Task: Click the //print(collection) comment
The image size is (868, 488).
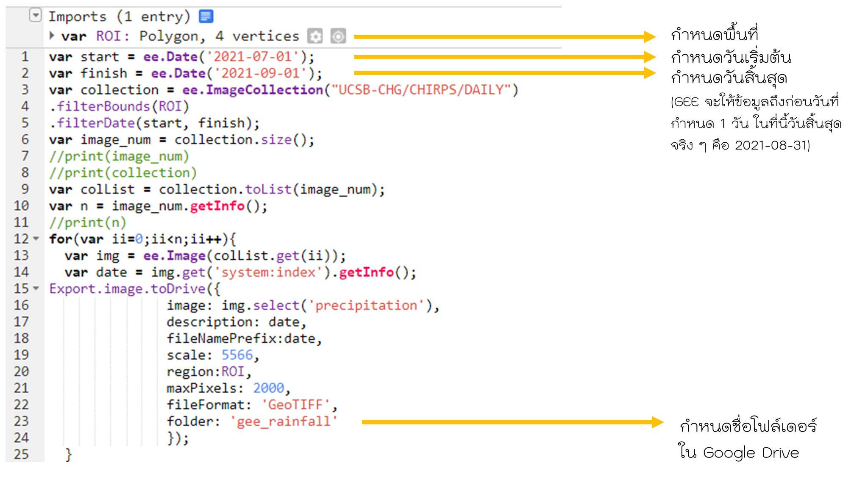Action: (123, 173)
